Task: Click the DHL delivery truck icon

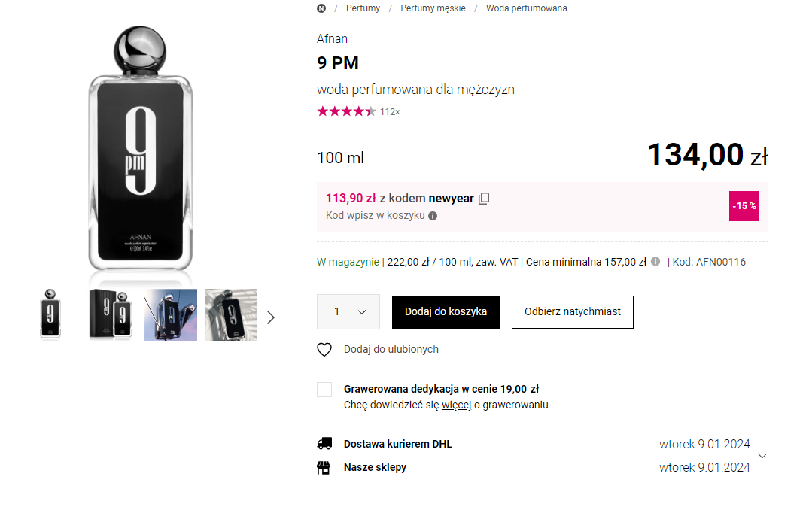Action: click(x=324, y=444)
